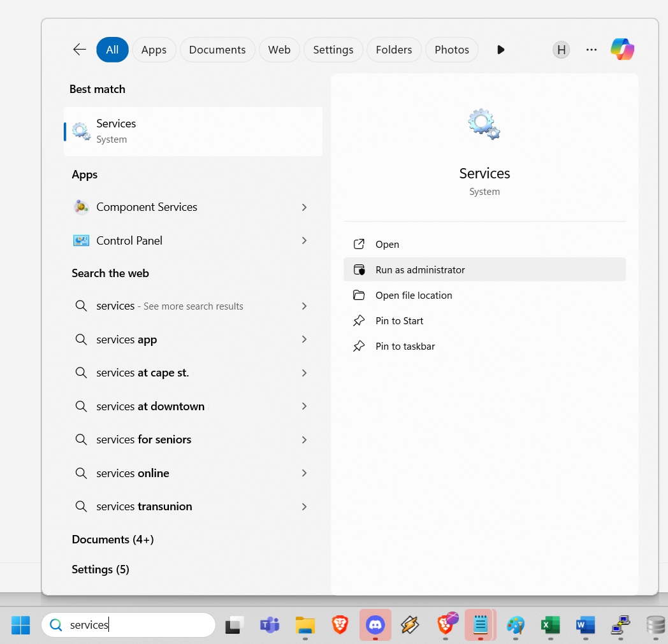668x644 pixels.
Task: Click Open file location
Action: (414, 295)
